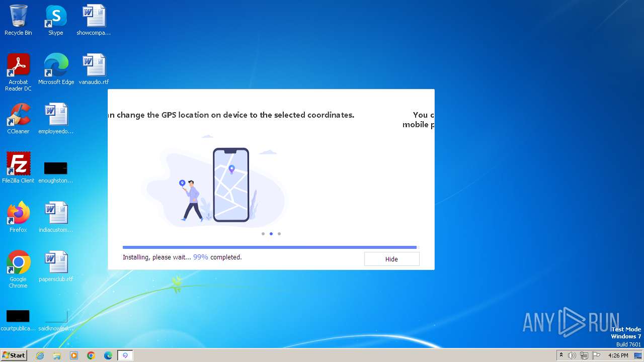Select the third carousel dot indicator
Viewport: 644px width, 362px height.
(279, 234)
